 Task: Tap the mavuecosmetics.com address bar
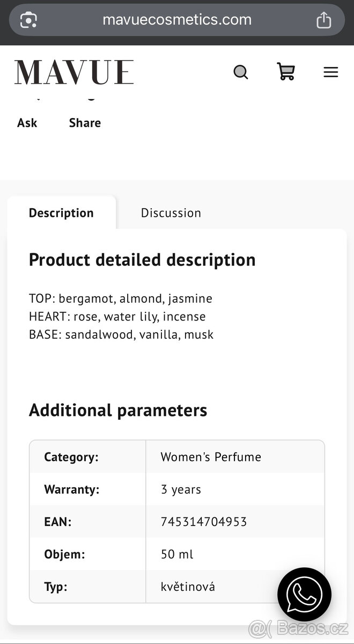(x=177, y=20)
